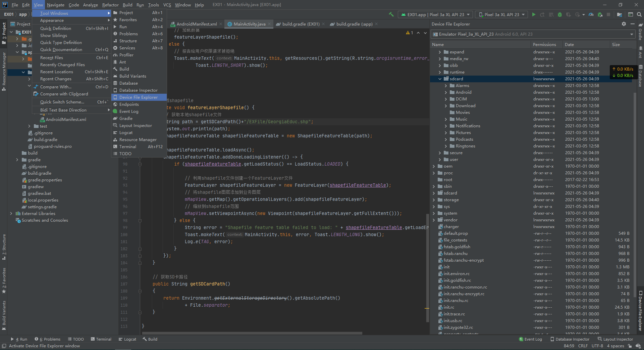
Task: Open Device File Explorer gear settings
Action: [624, 24]
